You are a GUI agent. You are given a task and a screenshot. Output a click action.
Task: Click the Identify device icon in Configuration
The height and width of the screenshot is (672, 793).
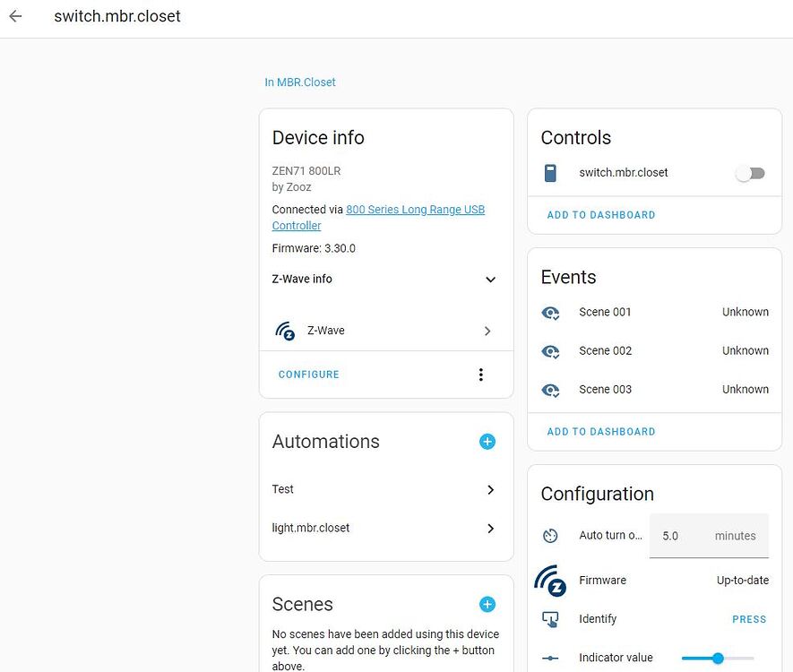click(x=550, y=619)
